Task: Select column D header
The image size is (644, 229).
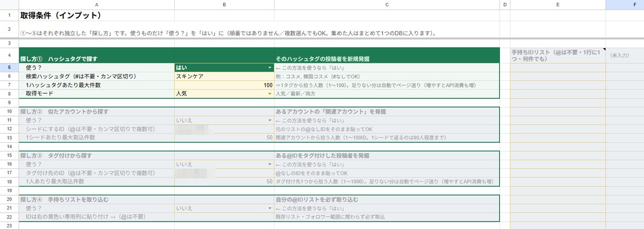Action: click(505, 5)
